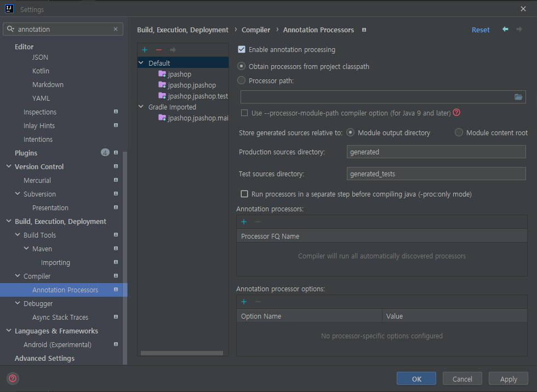537x392 pixels.
Task: Click the red question mark beside processor-module-path option
Action: pyautogui.click(x=456, y=113)
